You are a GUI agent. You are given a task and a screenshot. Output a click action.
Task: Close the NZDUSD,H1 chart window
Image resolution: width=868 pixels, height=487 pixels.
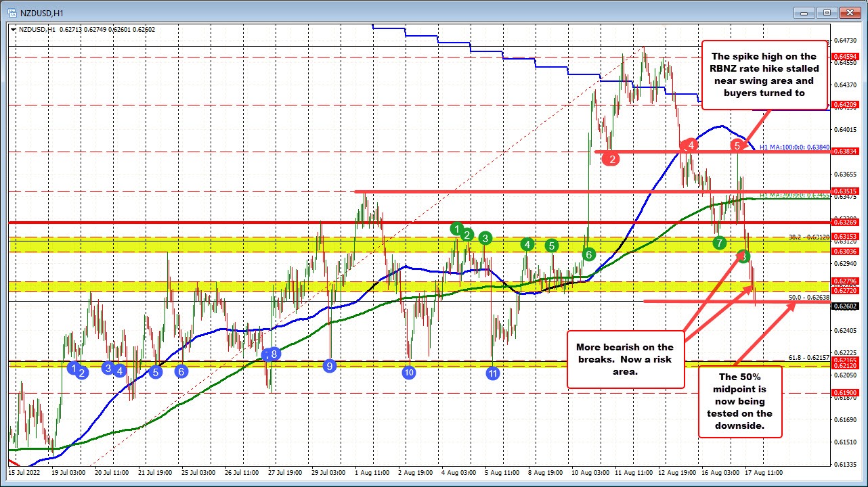(849, 11)
